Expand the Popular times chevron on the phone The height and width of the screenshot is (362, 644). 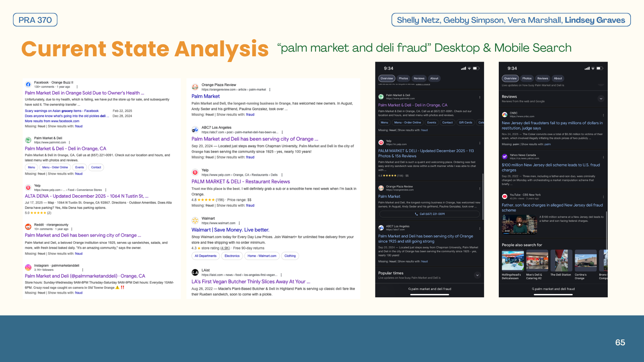(477, 275)
